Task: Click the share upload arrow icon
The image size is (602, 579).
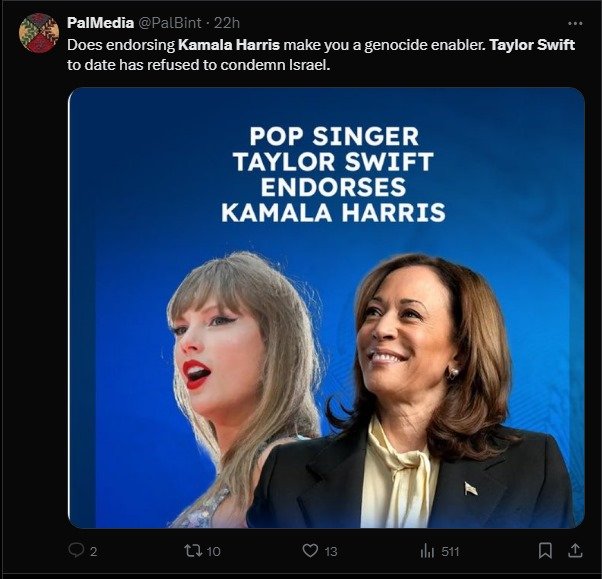Action: [575, 550]
